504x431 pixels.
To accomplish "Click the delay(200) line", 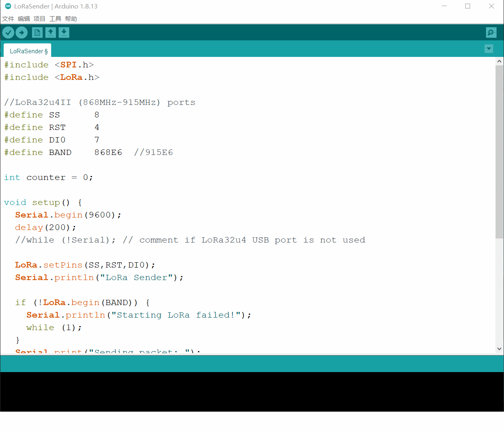I will pyautogui.click(x=46, y=227).
